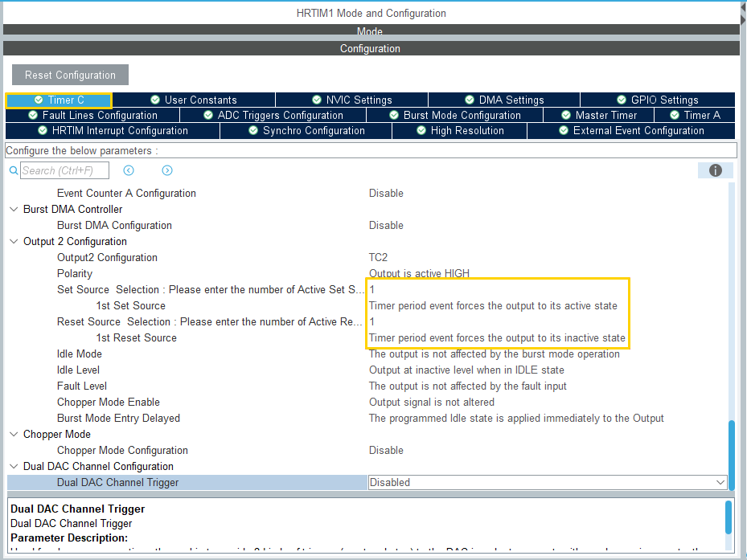Select the 1st Set Source row
Viewport: 747px width, 560px height.
point(367,306)
